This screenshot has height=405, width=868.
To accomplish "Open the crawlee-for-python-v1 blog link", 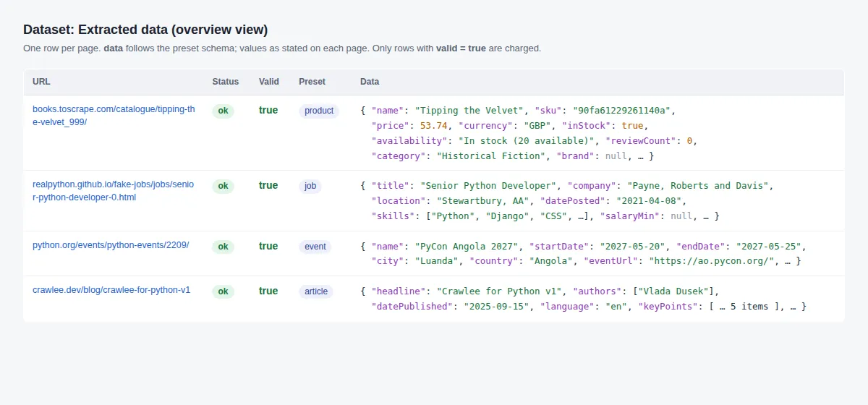I will click(111, 290).
